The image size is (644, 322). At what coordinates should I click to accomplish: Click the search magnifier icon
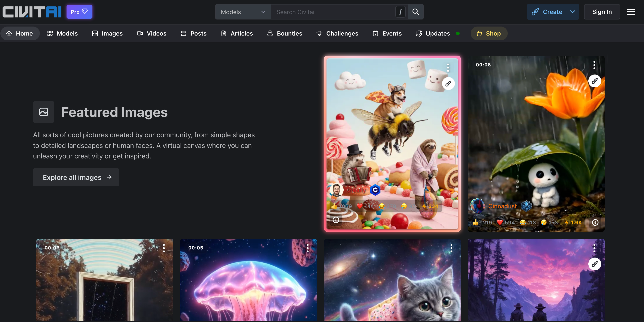[415, 12]
